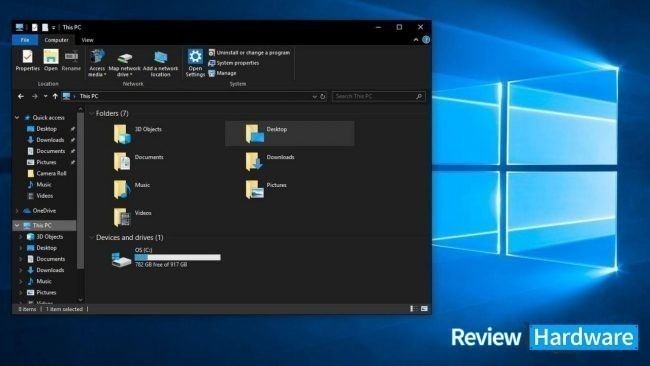Click the Refresh button by address bar
This screenshot has height=366, width=650.
click(x=323, y=97)
